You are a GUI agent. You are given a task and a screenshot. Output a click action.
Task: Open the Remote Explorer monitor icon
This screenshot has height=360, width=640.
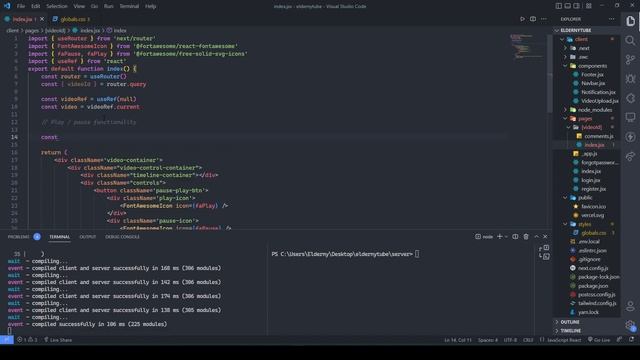click(x=630, y=118)
